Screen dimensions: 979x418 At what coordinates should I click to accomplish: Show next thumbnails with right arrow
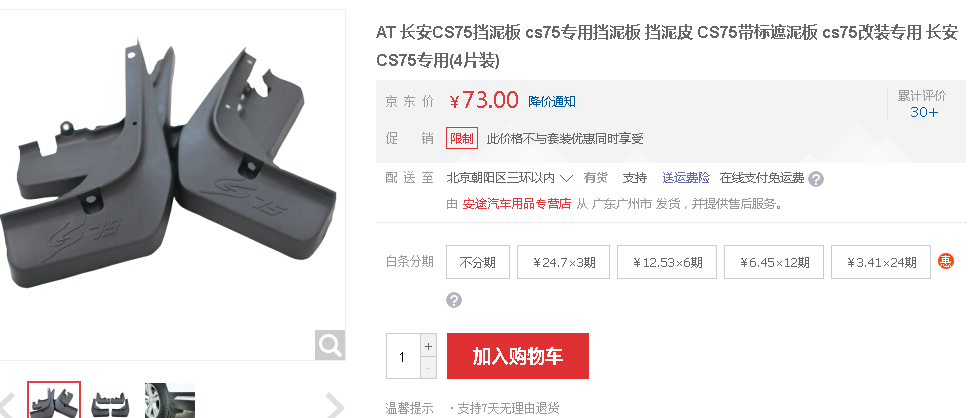(x=335, y=405)
